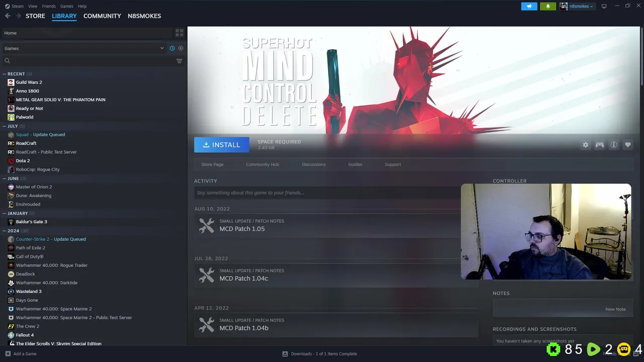
Task: Click the back navigation arrow
Action: [8, 16]
